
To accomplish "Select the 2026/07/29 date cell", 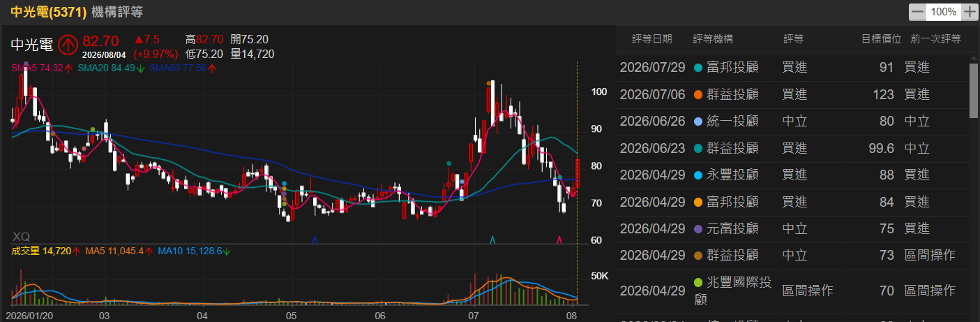I will click(x=652, y=68).
